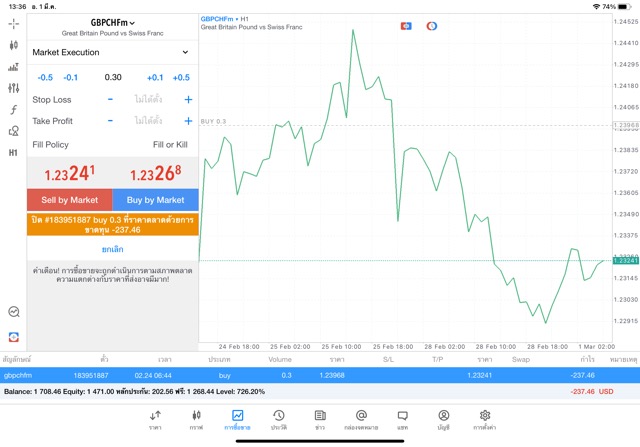Screen dimensions: 640x447
Task: Close position #183951887 with orange button
Action: pos(113,225)
